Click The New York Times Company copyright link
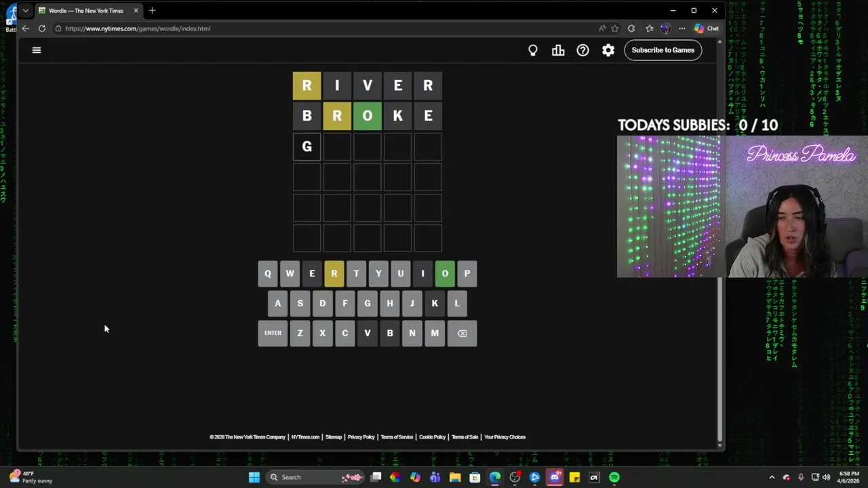 (248, 437)
